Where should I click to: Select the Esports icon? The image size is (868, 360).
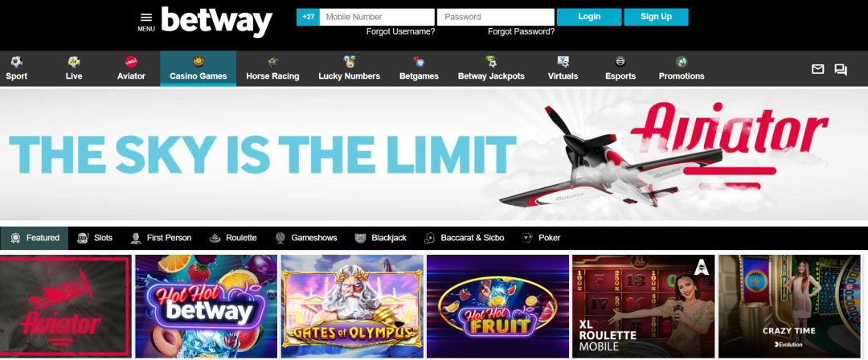tap(620, 62)
